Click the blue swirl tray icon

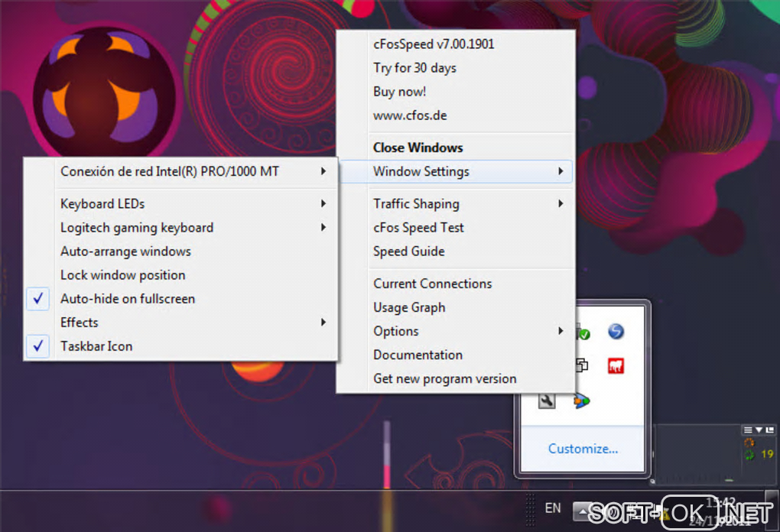point(616,331)
